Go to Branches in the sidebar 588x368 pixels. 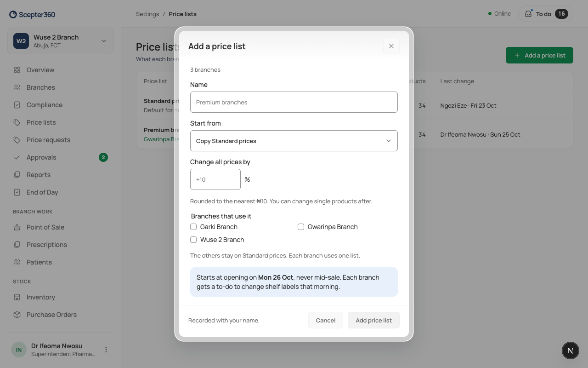coord(60,87)
